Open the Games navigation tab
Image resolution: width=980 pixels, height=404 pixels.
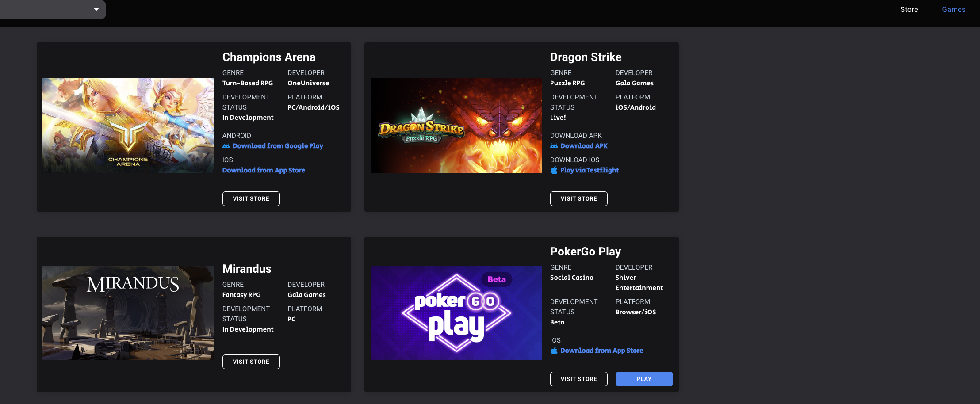pyautogui.click(x=953, y=9)
